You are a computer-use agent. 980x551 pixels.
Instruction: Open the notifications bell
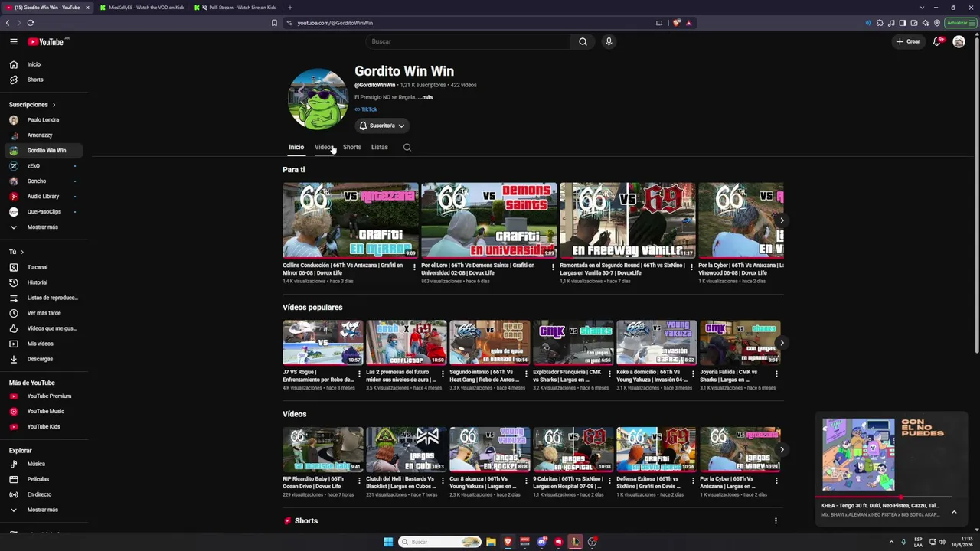(x=936, y=41)
